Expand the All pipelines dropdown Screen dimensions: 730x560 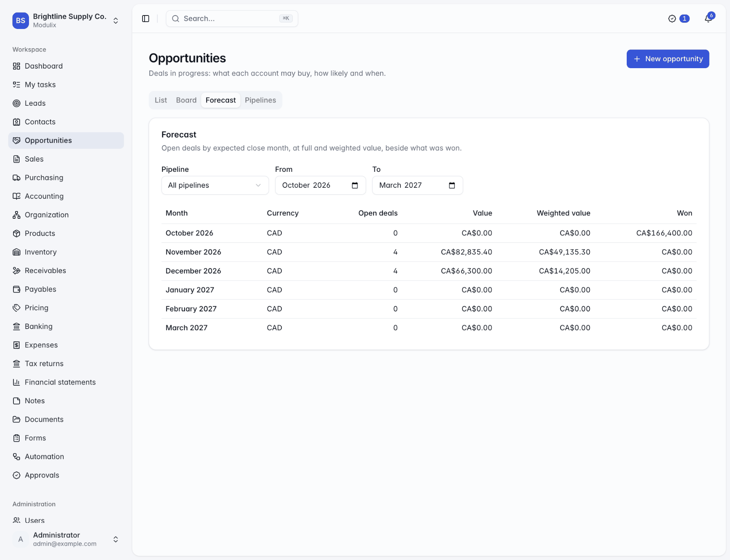pyautogui.click(x=215, y=185)
